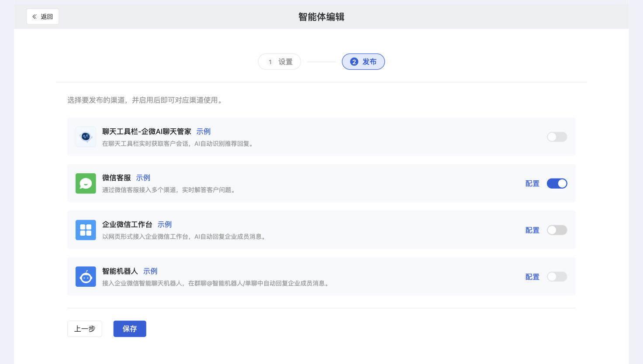Viewport: 643px width, 364px height.
Task: Return to previous step with 上一步
Action: (x=85, y=329)
